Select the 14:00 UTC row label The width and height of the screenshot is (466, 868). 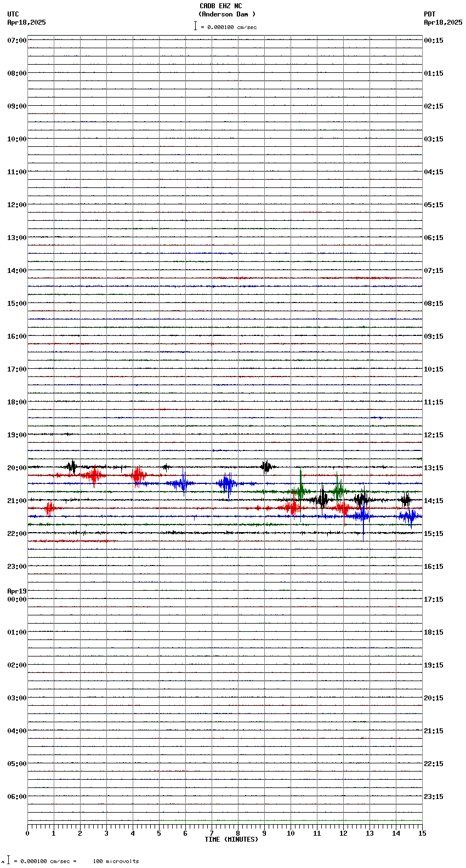(17, 271)
